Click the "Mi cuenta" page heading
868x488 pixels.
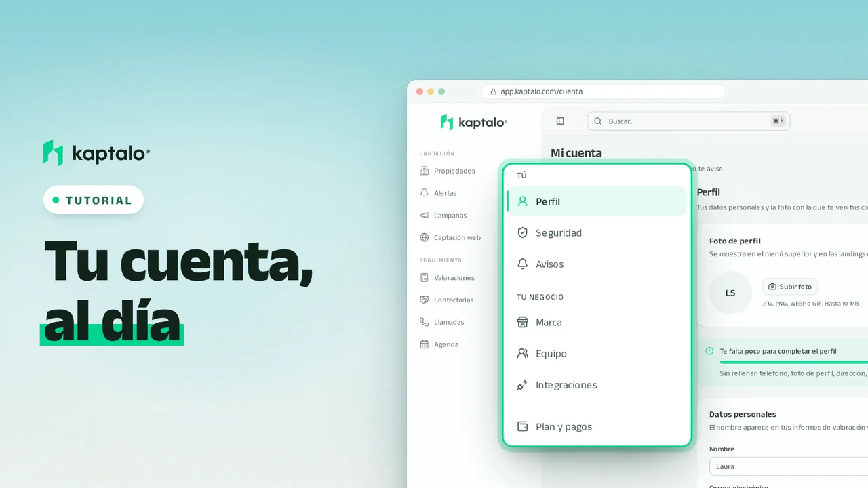(x=576, y=153)
